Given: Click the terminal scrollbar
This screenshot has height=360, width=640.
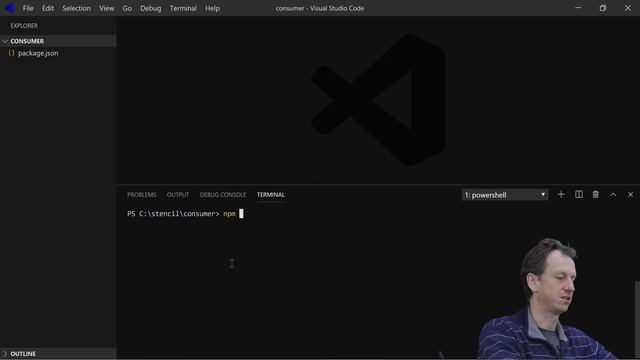Looking at the screenshot, I should [x=637, y=319].
